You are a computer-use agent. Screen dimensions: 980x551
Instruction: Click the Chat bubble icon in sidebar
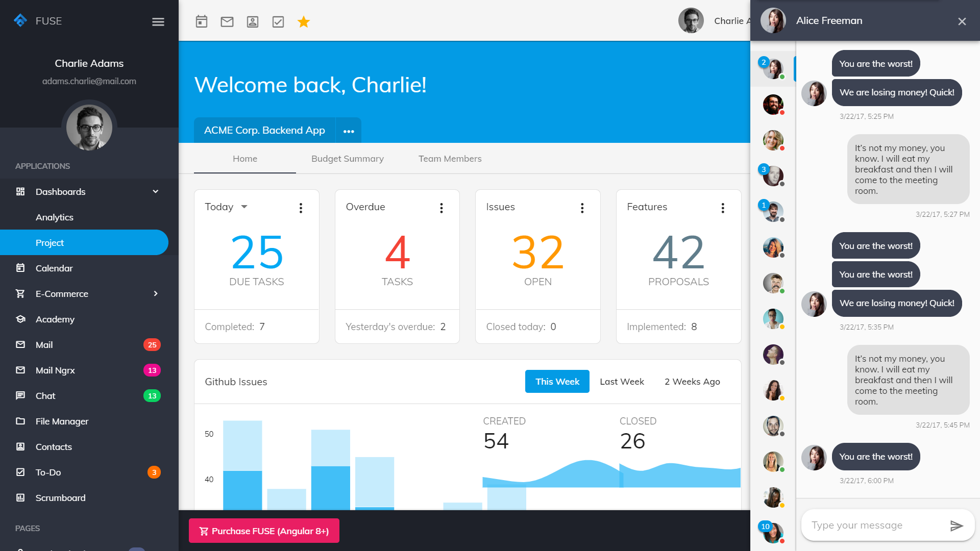point(20,395)
